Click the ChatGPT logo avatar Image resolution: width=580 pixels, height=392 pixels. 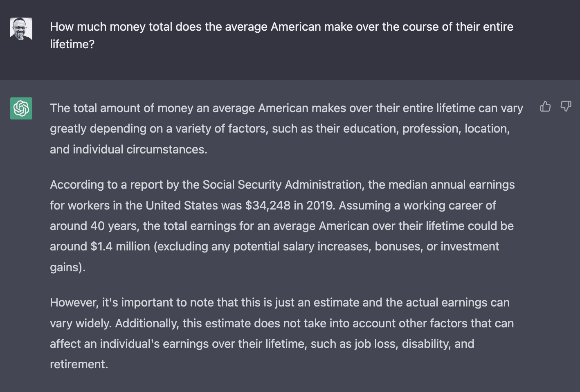[21, 108]
